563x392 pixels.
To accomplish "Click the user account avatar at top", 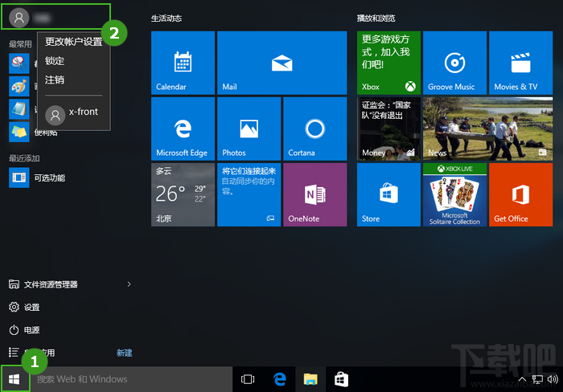I will pos(19,17).
